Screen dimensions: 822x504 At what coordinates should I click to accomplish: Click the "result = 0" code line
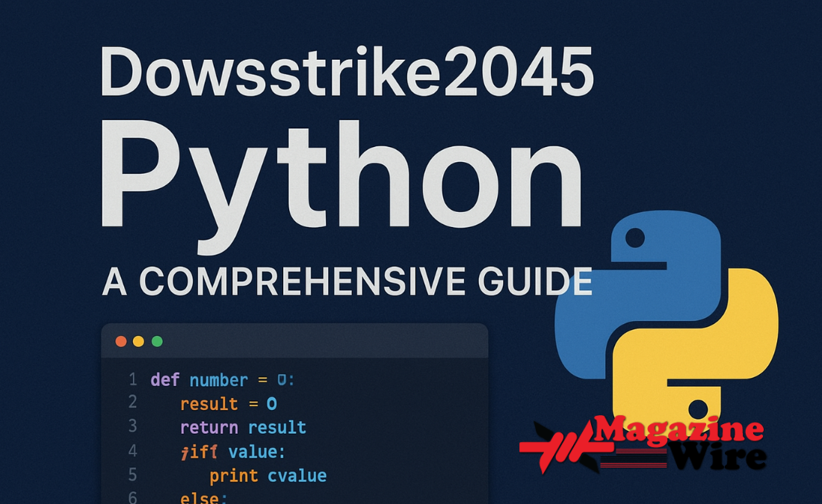click(x=229, y=404)
